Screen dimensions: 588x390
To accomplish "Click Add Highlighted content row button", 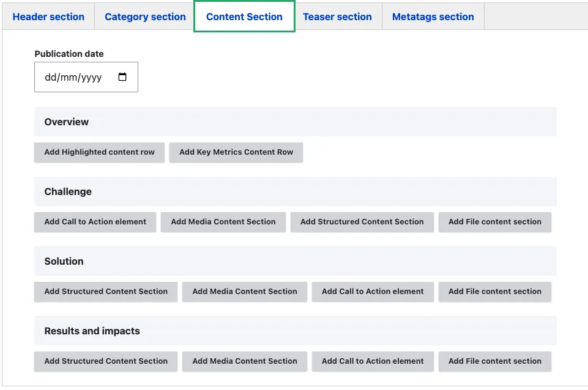I will [99, 152].
